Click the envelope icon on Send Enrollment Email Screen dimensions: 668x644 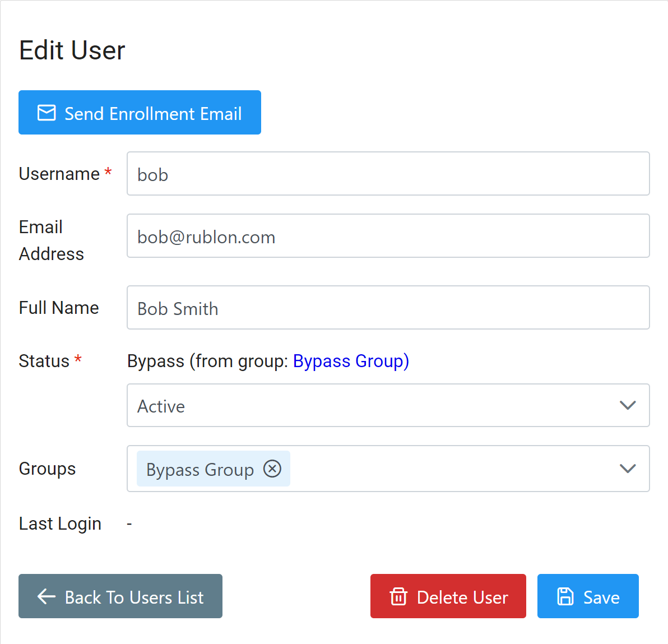click(x=47, y=113)
